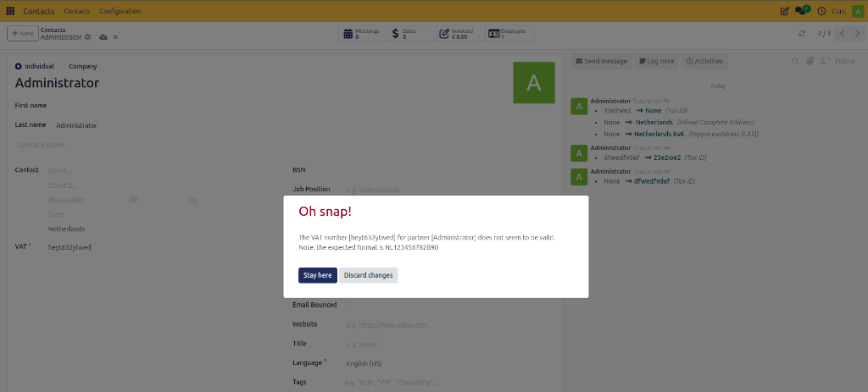This screenshot has height=392, width=868.
Task: Click the Oh snap! dialog title
Action: 325,211
